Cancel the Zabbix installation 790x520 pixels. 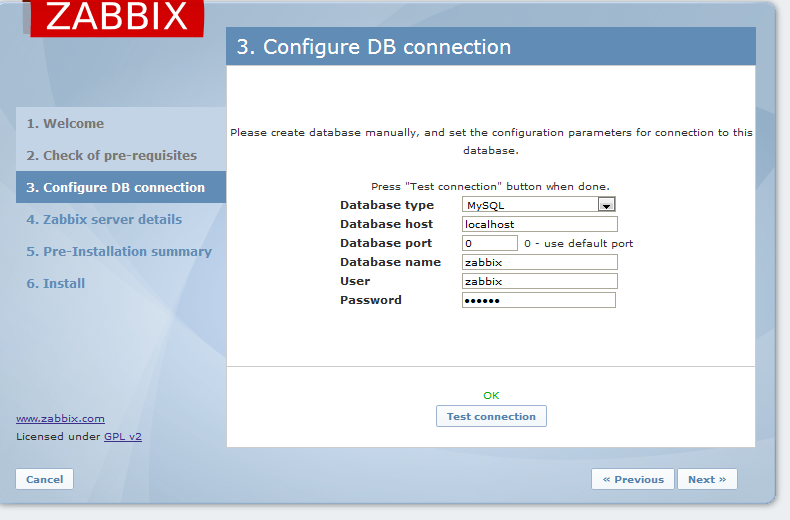click(x=45, y=480)
